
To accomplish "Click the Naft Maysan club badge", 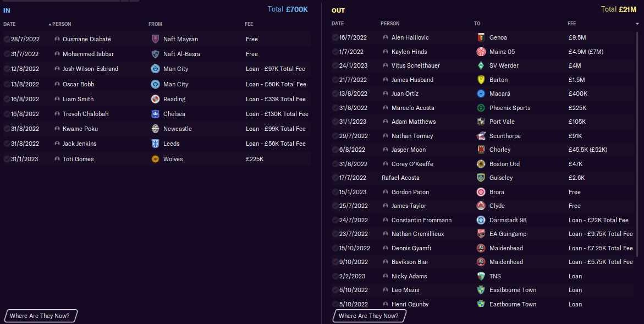I will point(155,39).
